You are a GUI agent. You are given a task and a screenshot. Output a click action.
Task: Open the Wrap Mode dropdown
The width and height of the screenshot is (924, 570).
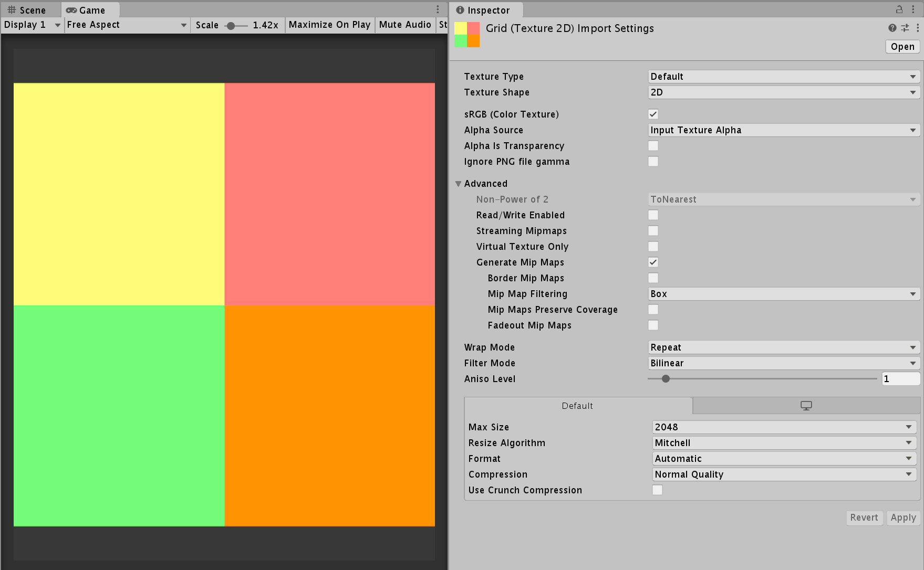(784, 347)
